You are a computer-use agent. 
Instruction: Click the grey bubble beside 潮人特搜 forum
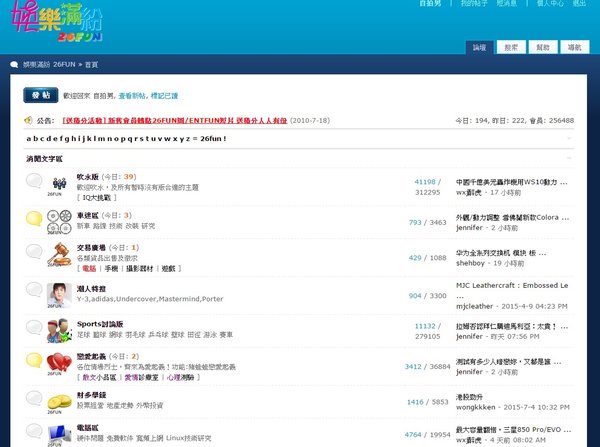click(x=34, y=289)
